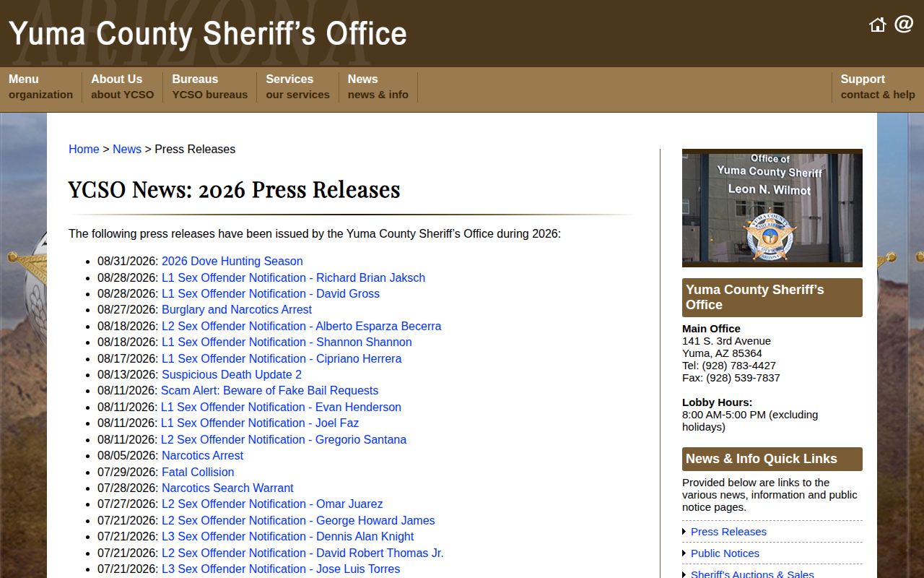Open Burglary and Narcotics Arrest release
Image resolution: width=924 pixels, height=578 pixels.
[x=237, y=310]
